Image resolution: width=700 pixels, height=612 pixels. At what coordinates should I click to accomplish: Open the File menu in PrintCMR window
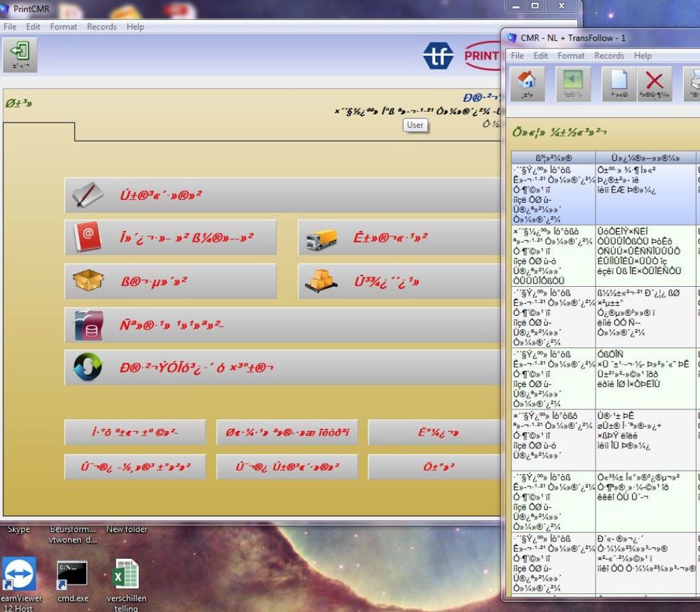(x=10, y=27)
